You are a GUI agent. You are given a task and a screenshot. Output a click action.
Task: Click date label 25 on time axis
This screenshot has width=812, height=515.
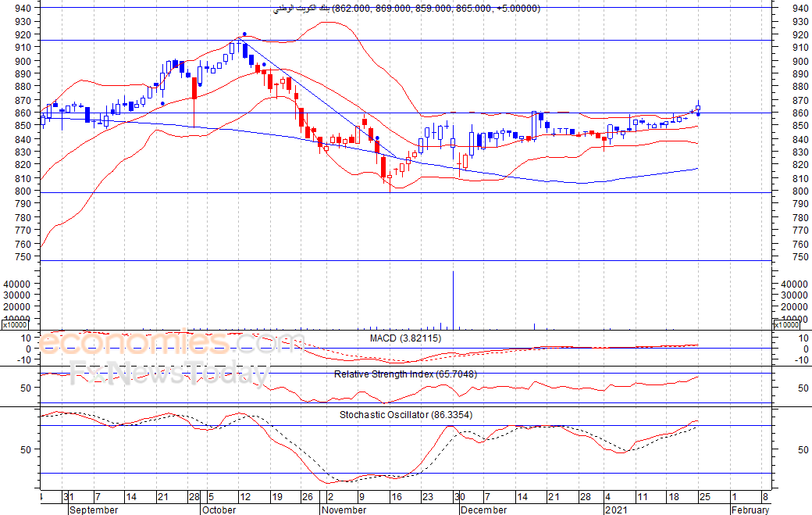click(x=705, y=497)
